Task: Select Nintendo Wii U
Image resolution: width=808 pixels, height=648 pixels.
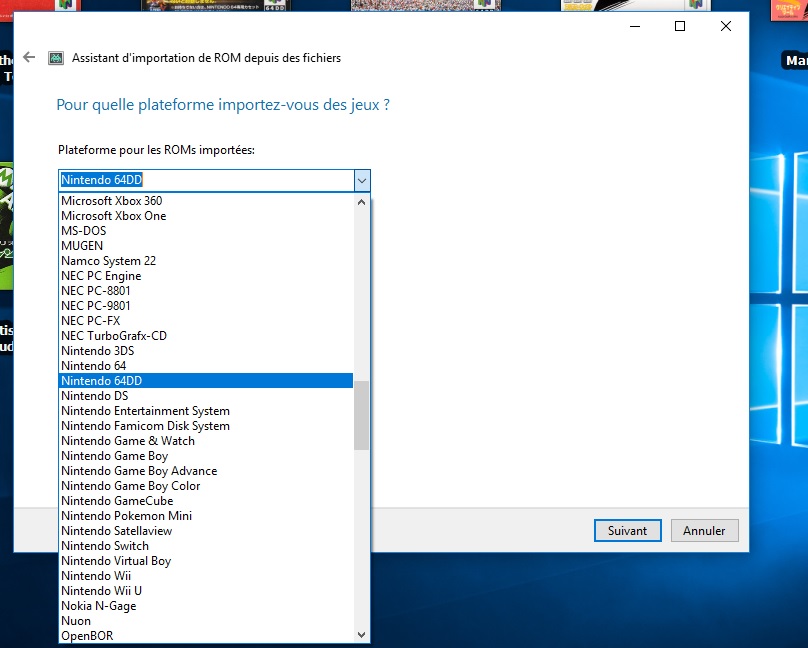Action: [206, 590]
